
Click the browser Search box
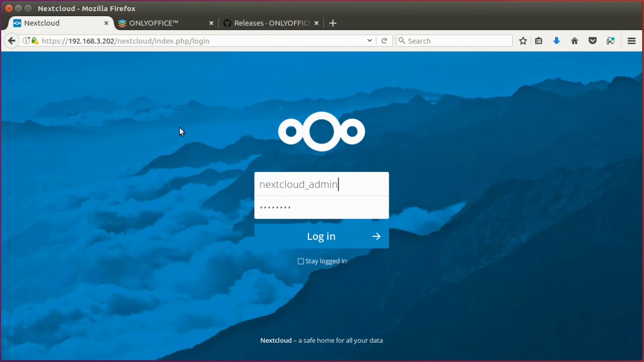pyautogui.click(x=454, y=41)
